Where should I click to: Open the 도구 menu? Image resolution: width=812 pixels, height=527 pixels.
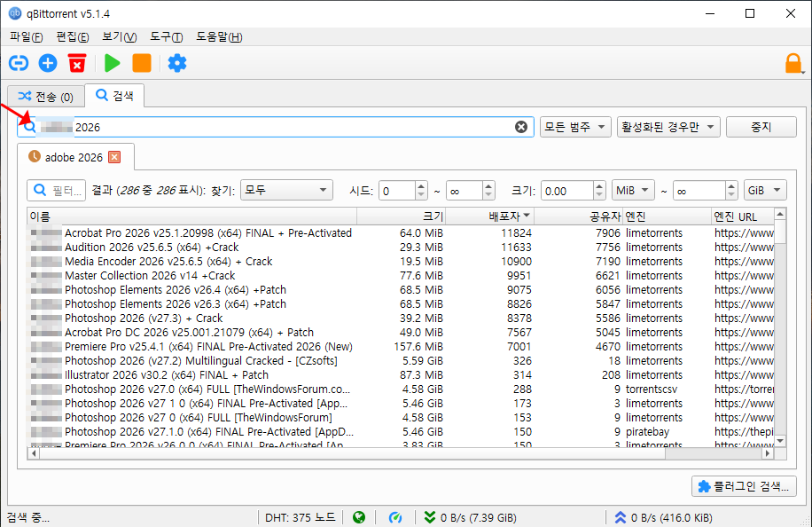pyautogui.click(x=166, y=36)
